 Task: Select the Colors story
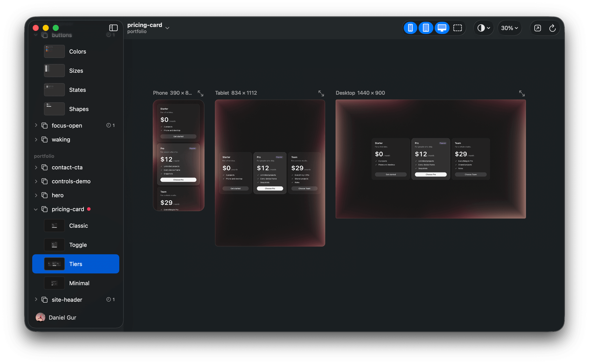[76, 52]
